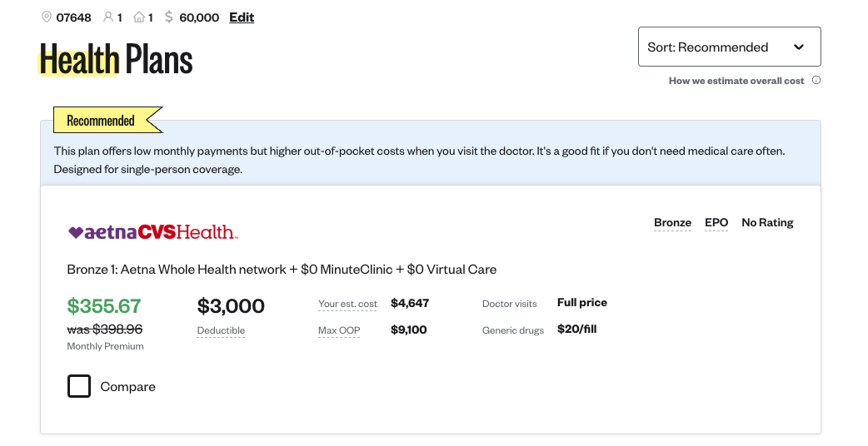Click the Aetna CVS Health logo
Screen dimensions: 868x446
tap(152, 232)
